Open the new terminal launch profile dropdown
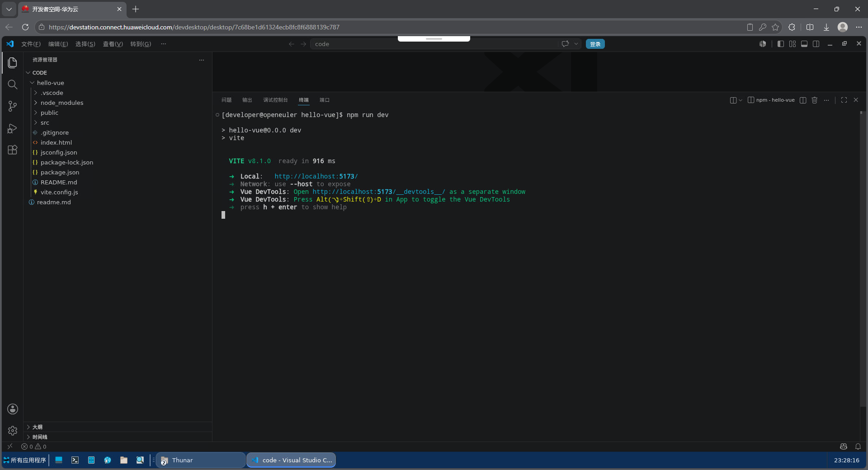The image size is (868, 470). point(740,100)
